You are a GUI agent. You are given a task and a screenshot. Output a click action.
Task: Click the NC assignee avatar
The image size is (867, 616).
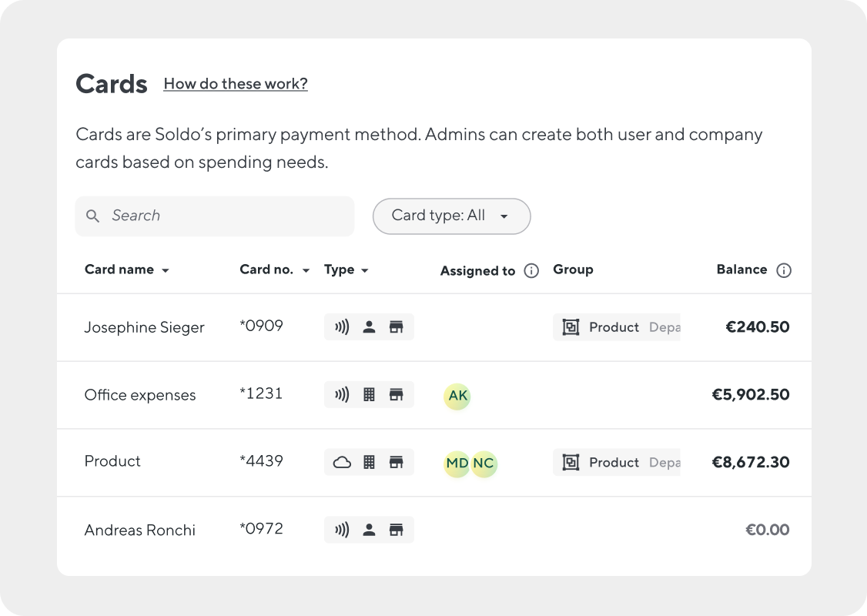[484, 464]
